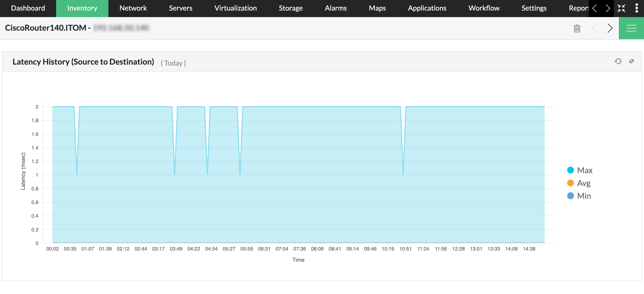The height and width of the screenshot is (294, 644).
Task: Go to the Settings tab
Action: coord(534,8)
